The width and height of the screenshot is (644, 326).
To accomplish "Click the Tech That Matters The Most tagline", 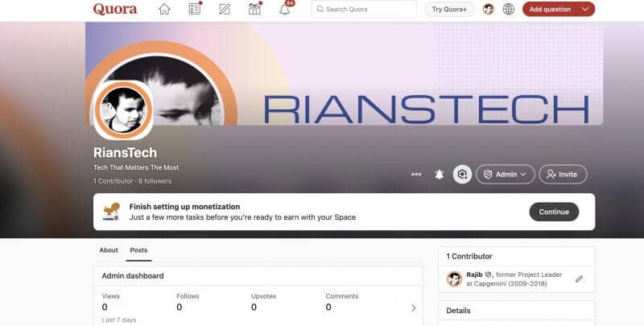I will (x=136, y=167).
